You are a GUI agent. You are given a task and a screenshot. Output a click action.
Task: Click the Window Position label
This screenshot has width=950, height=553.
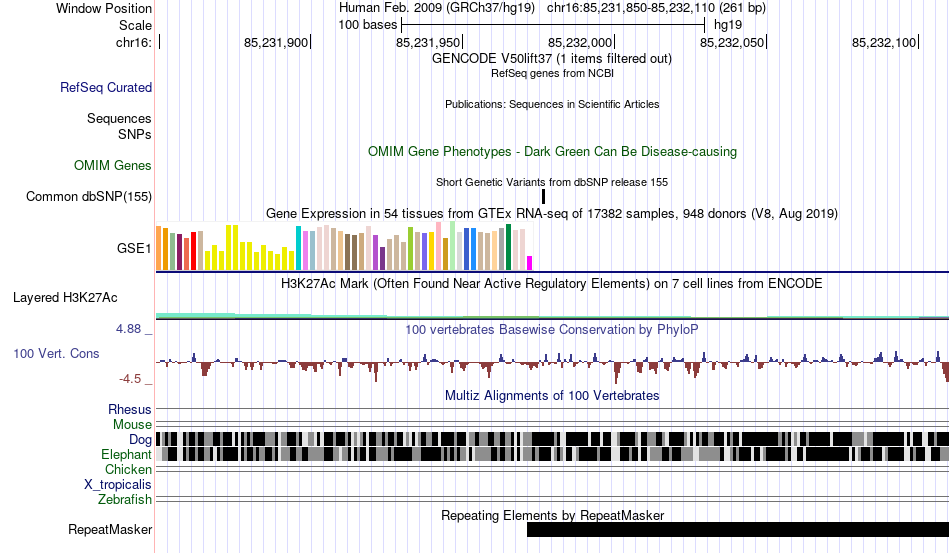[x=104, y=8]
